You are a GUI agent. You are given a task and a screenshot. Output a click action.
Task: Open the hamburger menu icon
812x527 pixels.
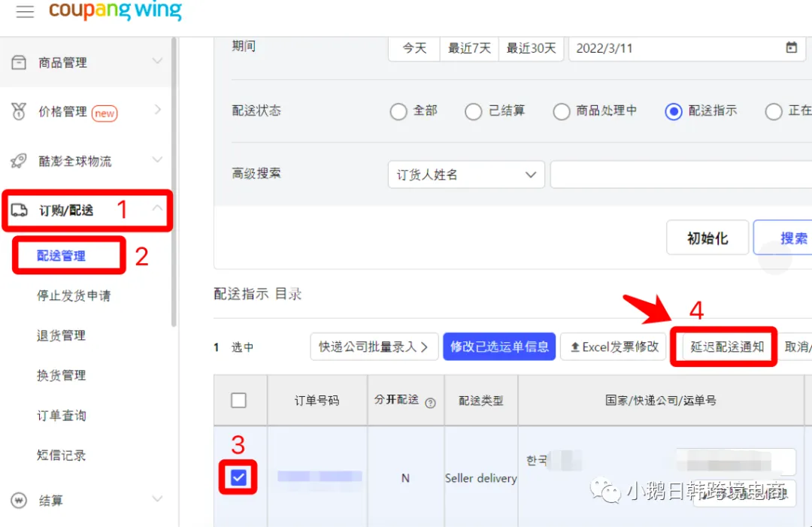pos(25,11)
